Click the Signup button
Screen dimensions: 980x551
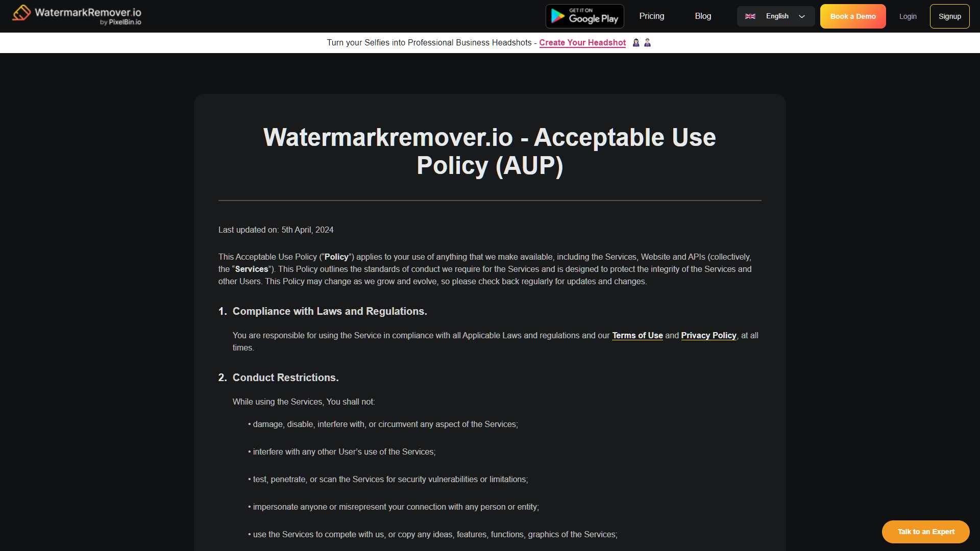click(949, 16)
